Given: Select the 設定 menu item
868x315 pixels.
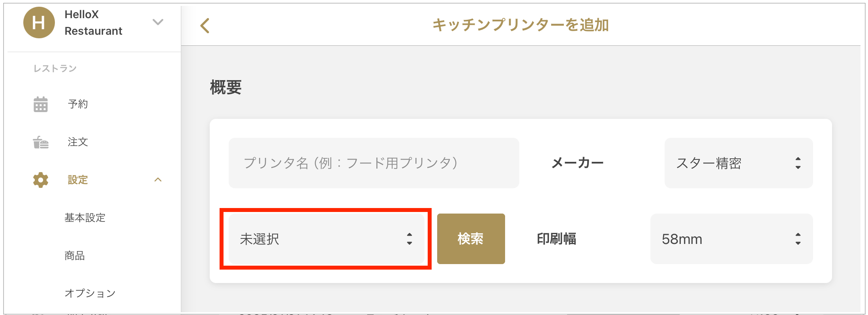Looking at the screenshot, I should pos(78,180).
